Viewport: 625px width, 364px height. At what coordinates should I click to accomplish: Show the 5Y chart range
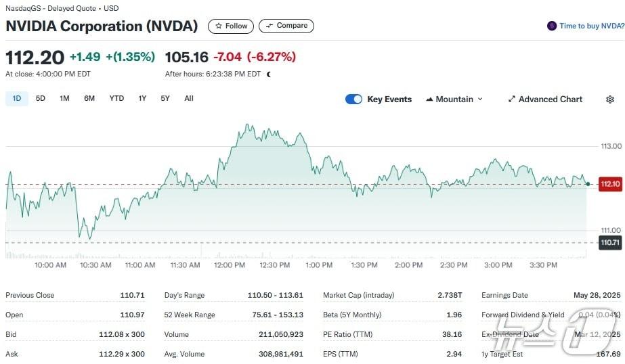click(165, 99)
